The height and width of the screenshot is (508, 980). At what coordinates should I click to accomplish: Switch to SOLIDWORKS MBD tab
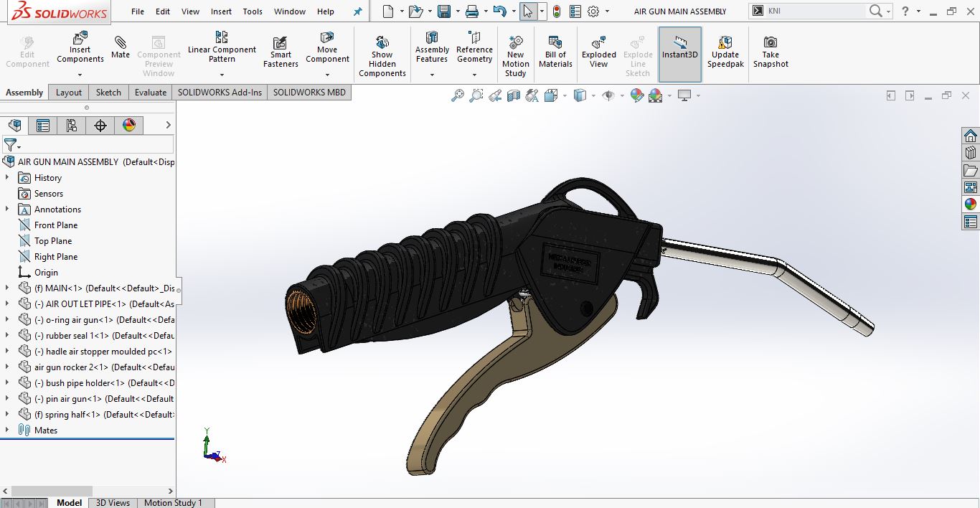coord(309,92)
